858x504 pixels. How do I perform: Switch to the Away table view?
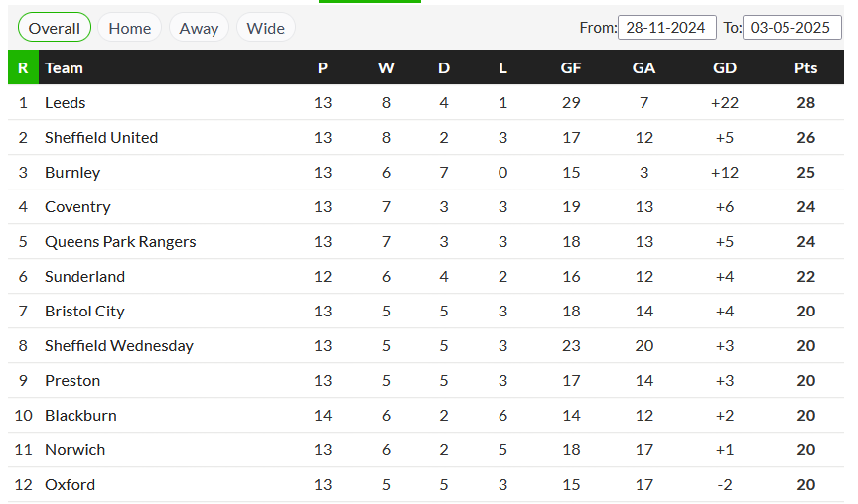tap(199, 28)
